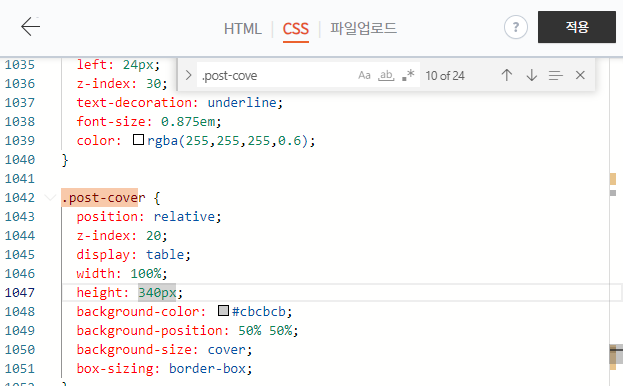
Task: Click the z-index: 30 declaration
Action: [122, 83]
